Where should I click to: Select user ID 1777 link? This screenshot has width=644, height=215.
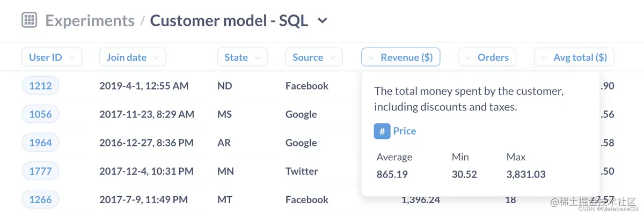(40, 171)
